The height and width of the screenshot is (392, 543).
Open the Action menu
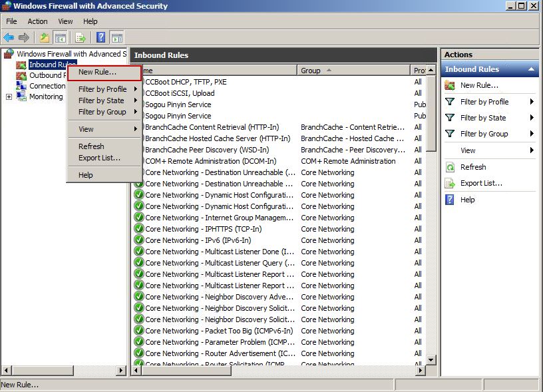(x=37, y=21)
